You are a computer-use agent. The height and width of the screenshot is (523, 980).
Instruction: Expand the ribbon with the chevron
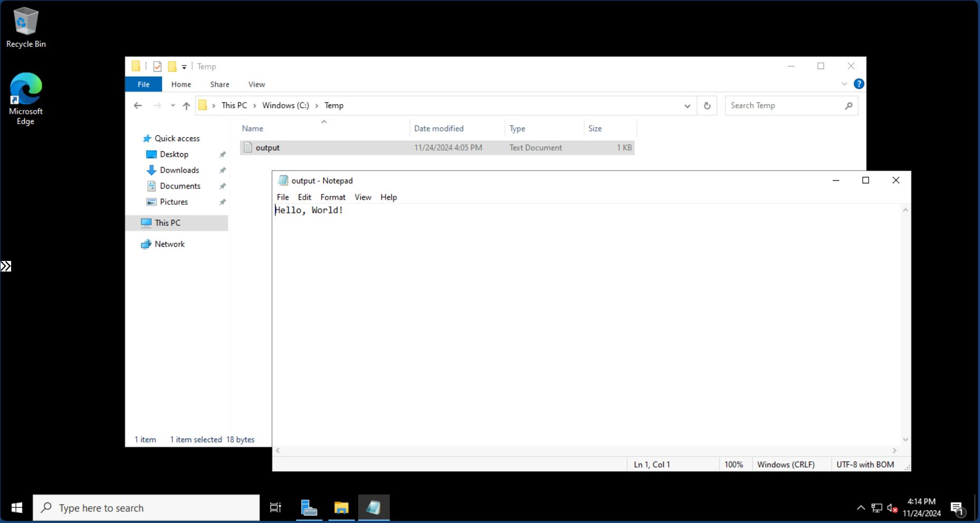844,84
